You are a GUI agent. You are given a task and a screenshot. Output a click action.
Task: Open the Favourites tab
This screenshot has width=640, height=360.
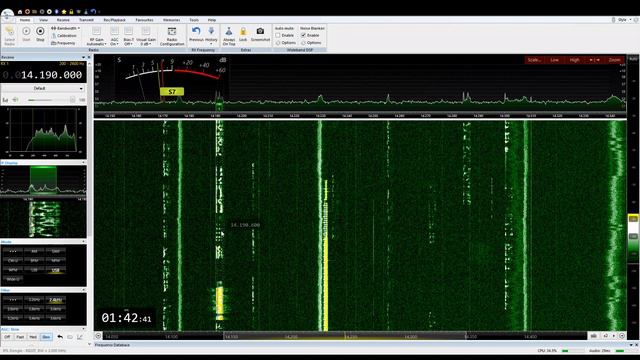point(144,20)
